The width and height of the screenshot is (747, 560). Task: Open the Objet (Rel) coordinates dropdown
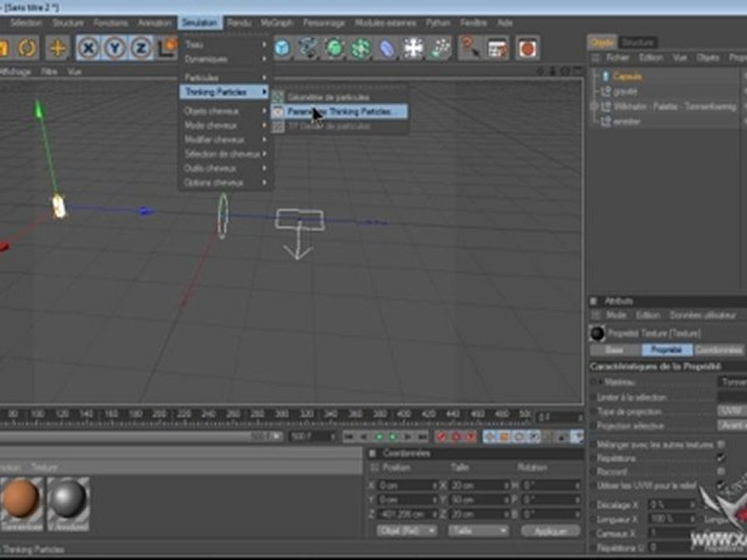click(406, 530)
